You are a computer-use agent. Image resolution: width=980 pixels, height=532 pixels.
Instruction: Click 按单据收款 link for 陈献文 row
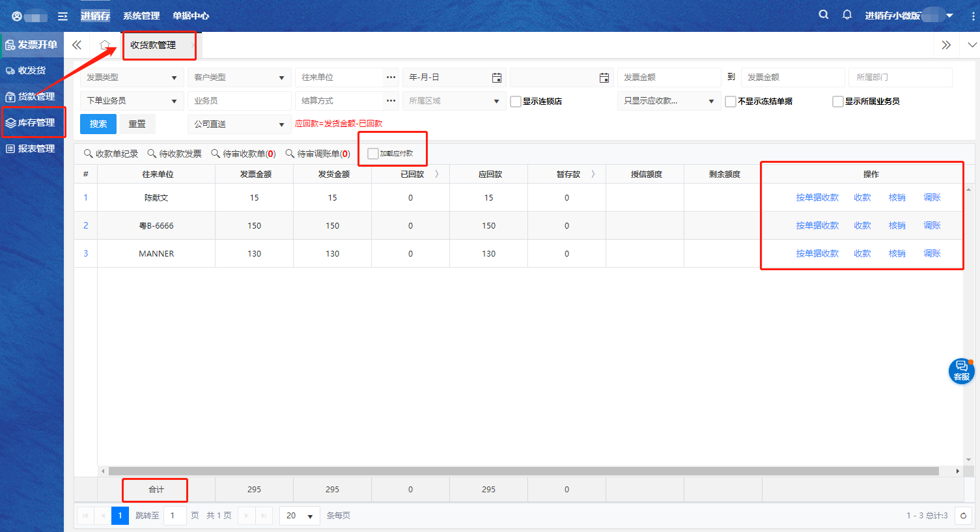817,197
